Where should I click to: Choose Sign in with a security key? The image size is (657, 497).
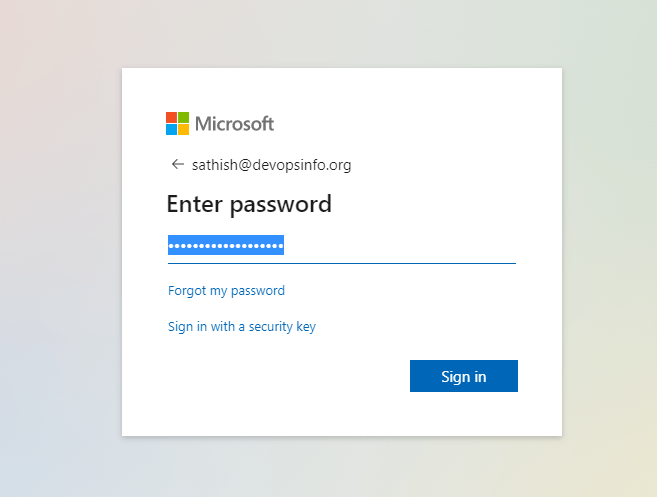(242, 326)
